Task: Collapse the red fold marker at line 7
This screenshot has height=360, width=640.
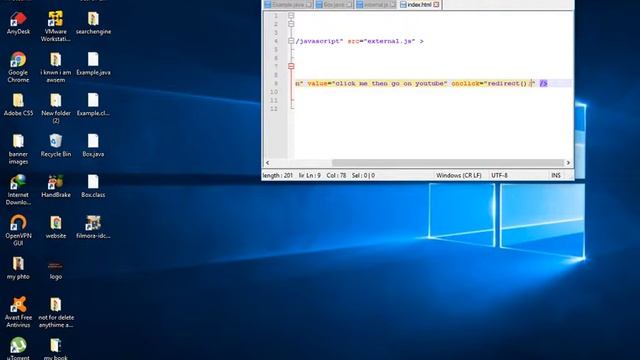Action: (x=291, y=66)
